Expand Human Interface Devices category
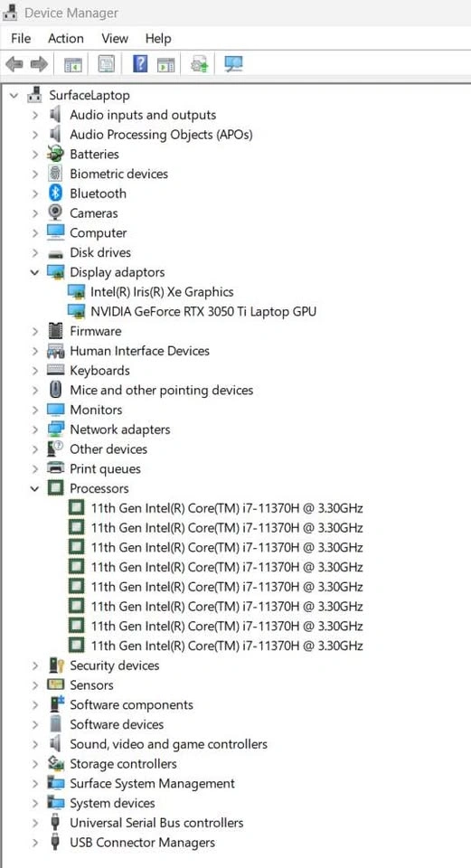471x868 pixels. coord(35,351)
